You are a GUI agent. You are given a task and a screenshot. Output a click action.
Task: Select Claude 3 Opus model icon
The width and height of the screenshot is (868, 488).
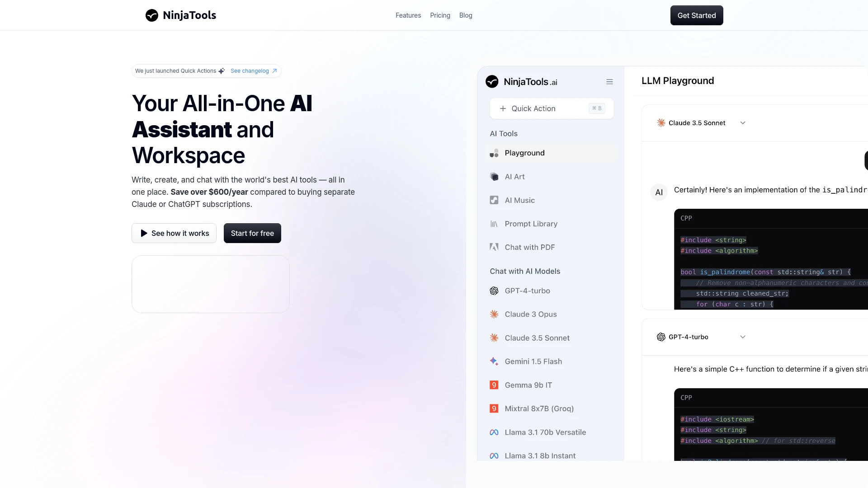(494, 314)
